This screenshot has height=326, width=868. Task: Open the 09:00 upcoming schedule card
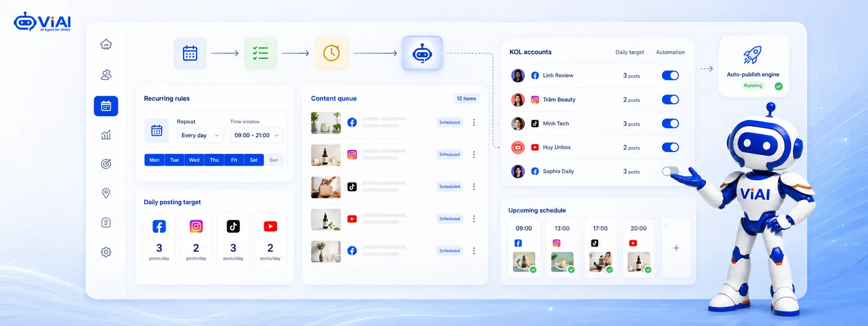pos(524,248)
